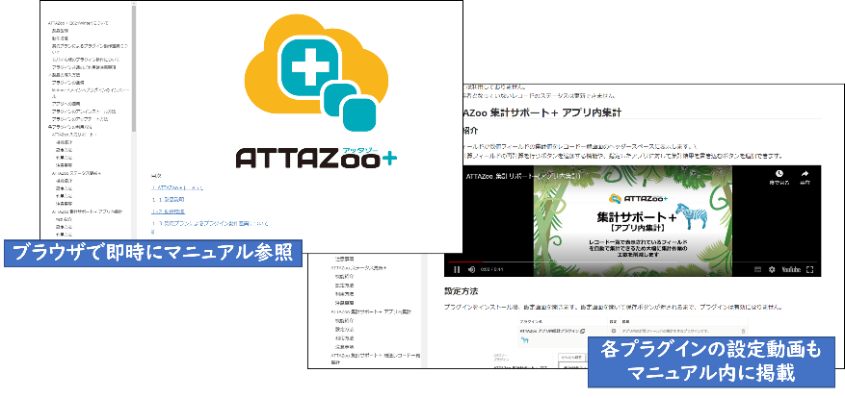
Task: Open the video on YouTube via the YouTube logo
Action: click(x=791, y=269)
